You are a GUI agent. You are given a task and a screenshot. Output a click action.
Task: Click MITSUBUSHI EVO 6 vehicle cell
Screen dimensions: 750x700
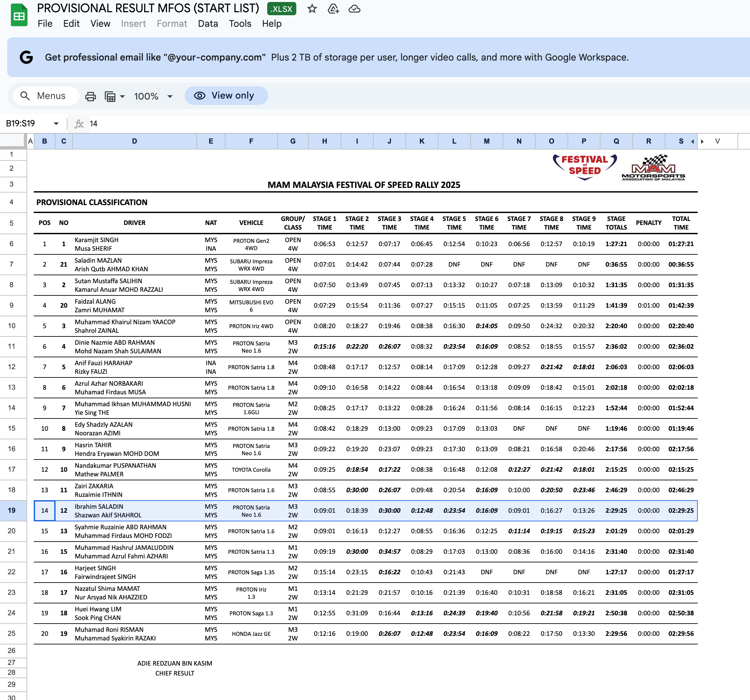(x=251, y=305)
